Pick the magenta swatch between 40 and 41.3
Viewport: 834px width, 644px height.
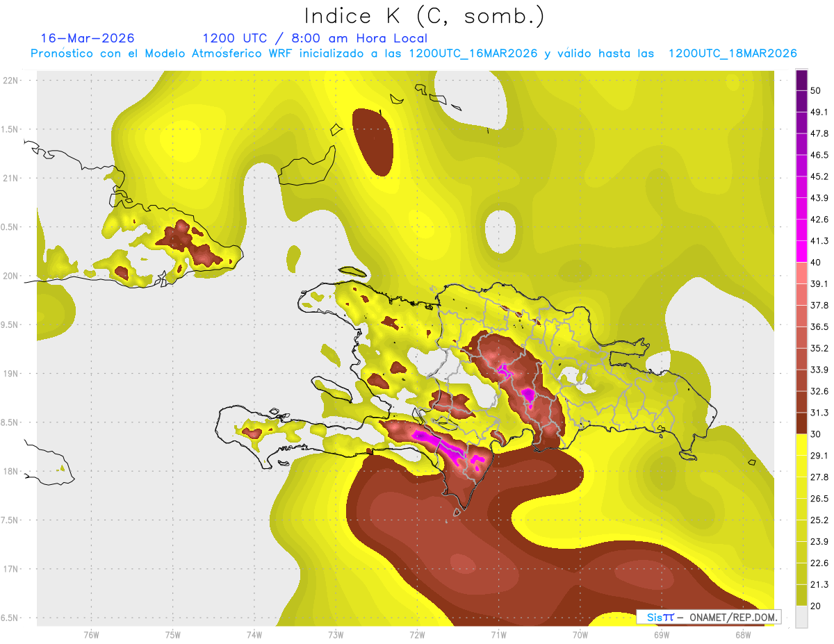pos(801,251)
